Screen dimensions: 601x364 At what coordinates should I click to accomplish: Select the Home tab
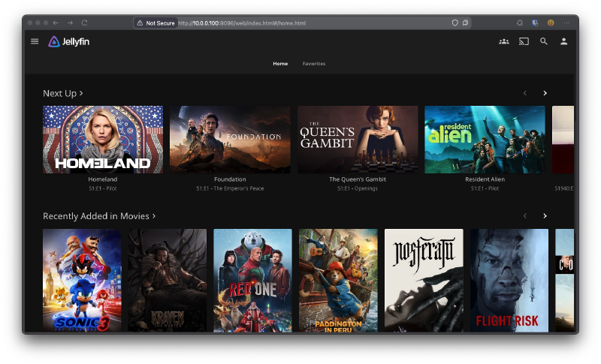point(280,64)
